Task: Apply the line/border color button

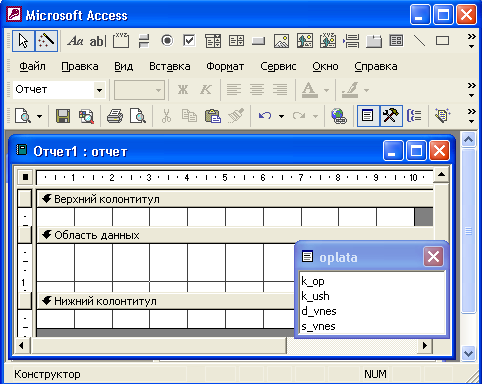Action: point(350,90)
